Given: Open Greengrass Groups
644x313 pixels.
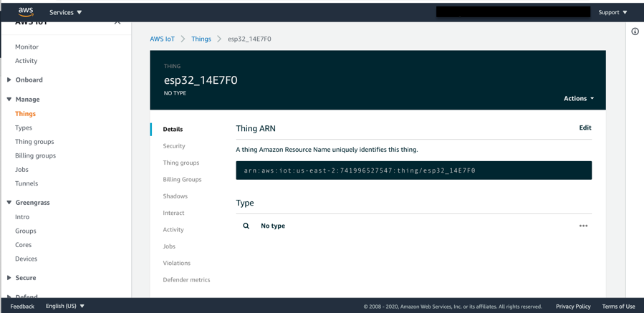Looking at the screenshot, I should coord(26,231).
